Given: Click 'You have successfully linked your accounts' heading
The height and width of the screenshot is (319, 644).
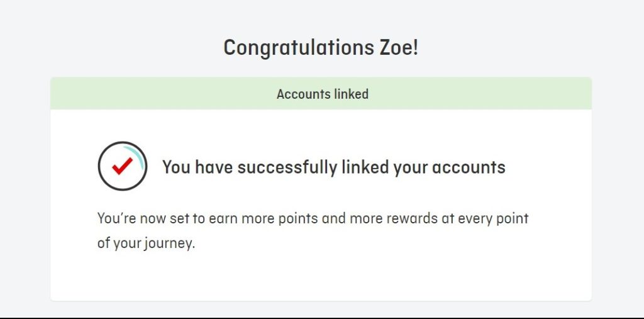Looking at the screenshot, I should [334, 167].
